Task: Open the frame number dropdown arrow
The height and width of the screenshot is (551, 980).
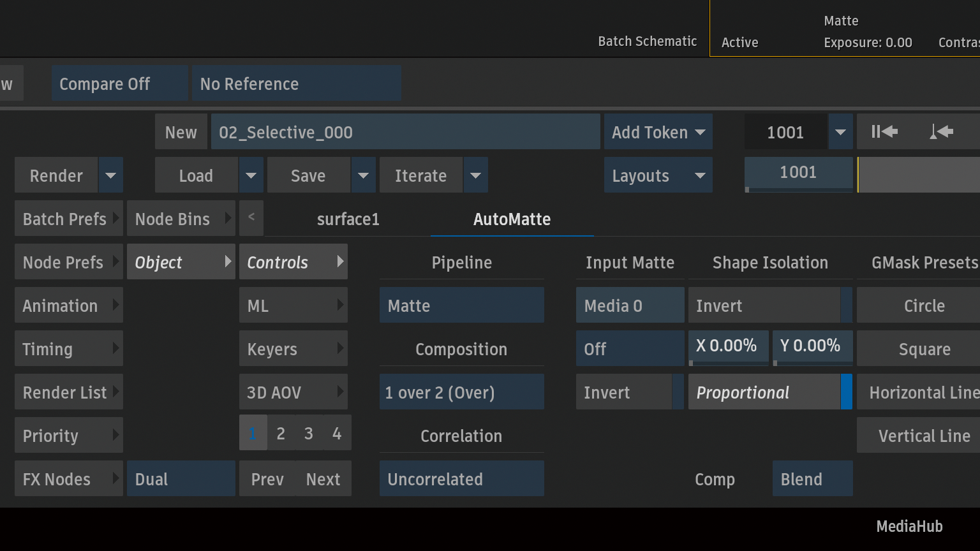Action: [x=840, y=132]
